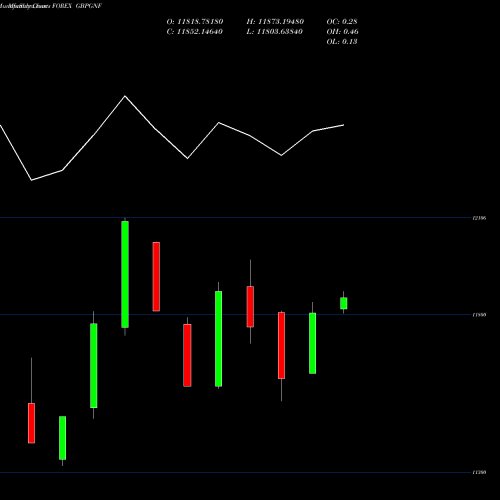
Task: Select the Close price value label
Action: point(194,32)
